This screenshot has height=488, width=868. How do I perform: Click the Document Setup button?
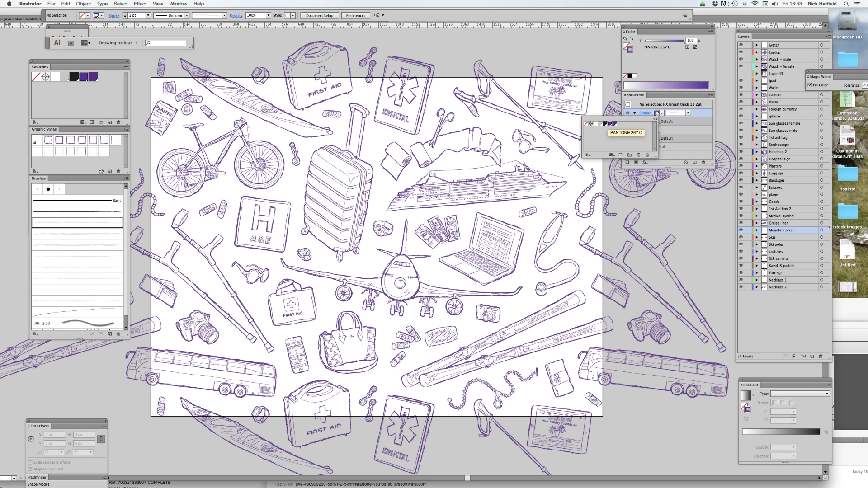[319, 15]
